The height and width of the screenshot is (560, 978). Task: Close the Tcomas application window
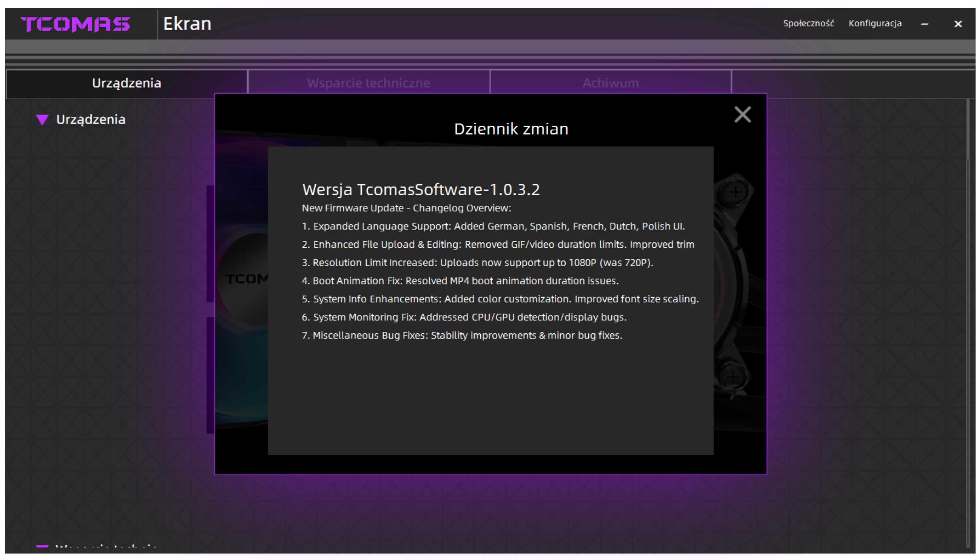(958, 24)
